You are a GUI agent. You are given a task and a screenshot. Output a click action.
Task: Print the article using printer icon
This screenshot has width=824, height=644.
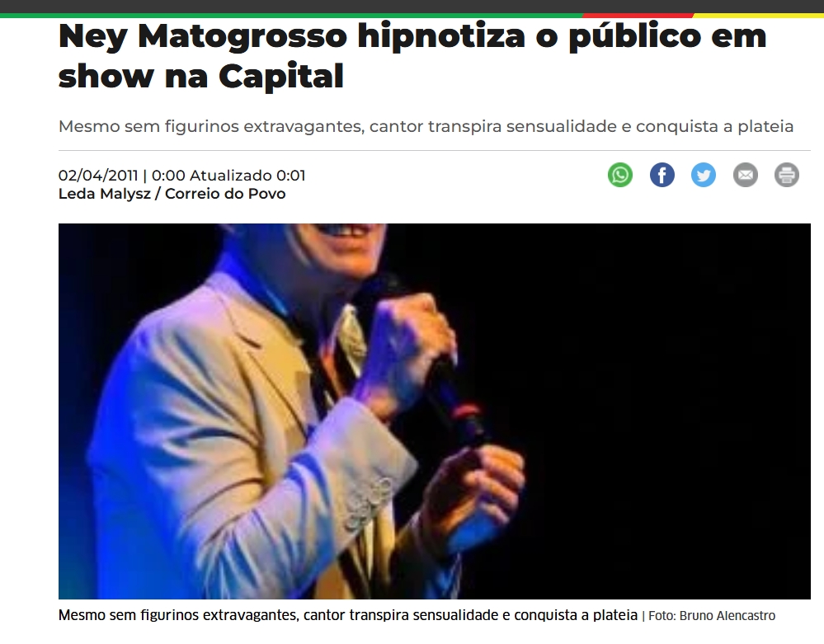pyautogui.click(x=787, y=175)
